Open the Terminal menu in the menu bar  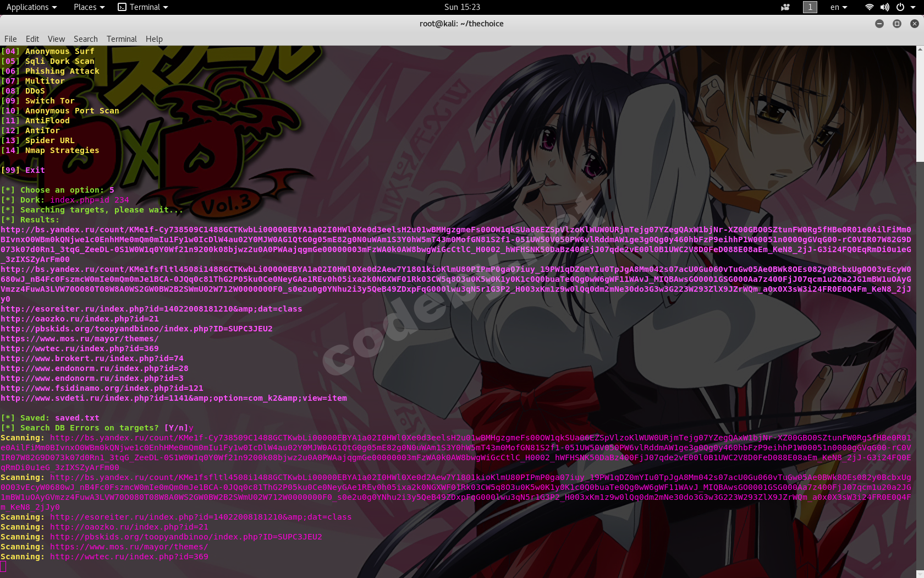click(x=122, y=39)
